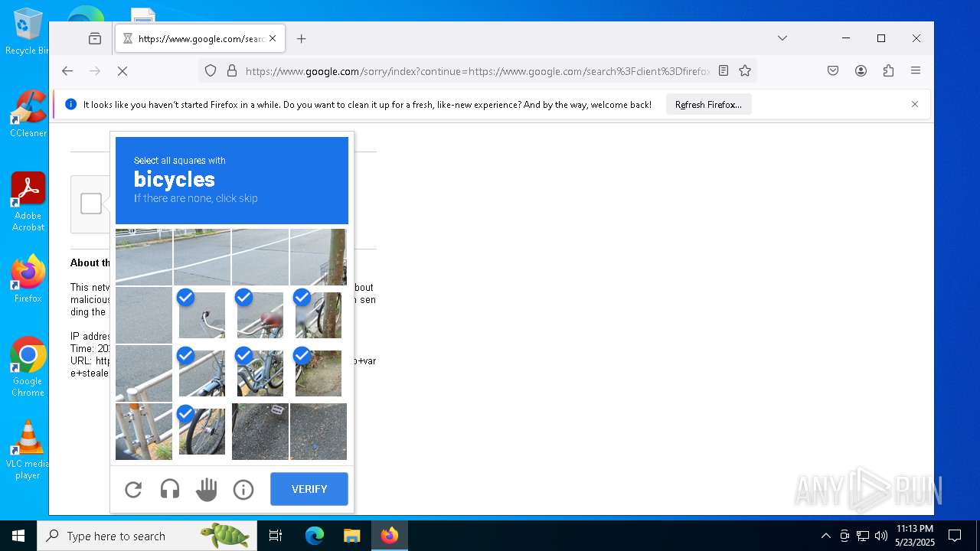Open network status tray icon
This screenshot has height=551, width=980.
coord(863,536)
